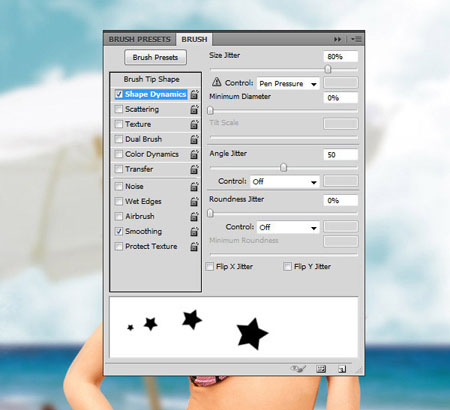
Task: Toggle lock icon for Shape Dynamics
Action: (x=194, y=95)
